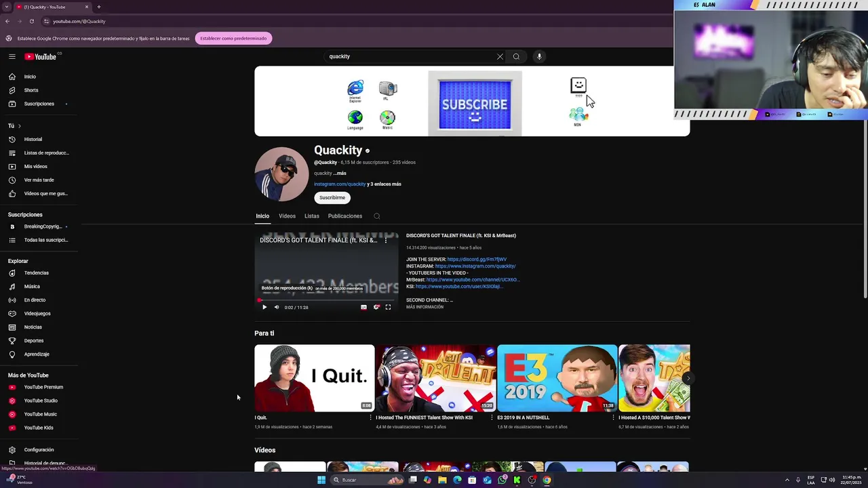
Task: Switch to the Listas channel tab
Action: 312,216
